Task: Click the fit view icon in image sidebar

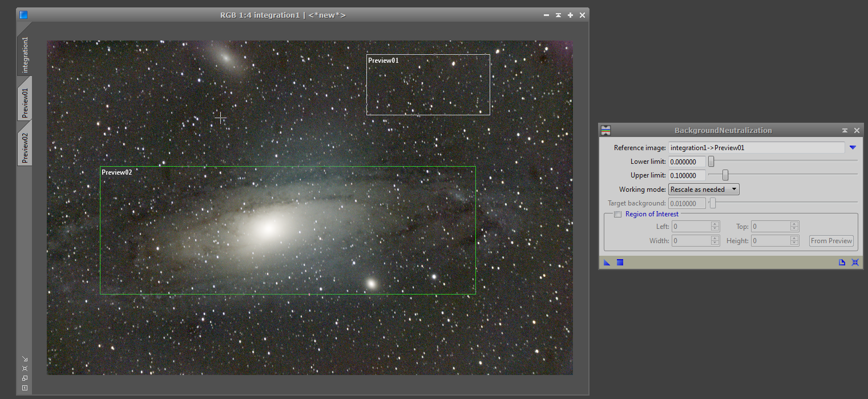Action: pos(25,368)
